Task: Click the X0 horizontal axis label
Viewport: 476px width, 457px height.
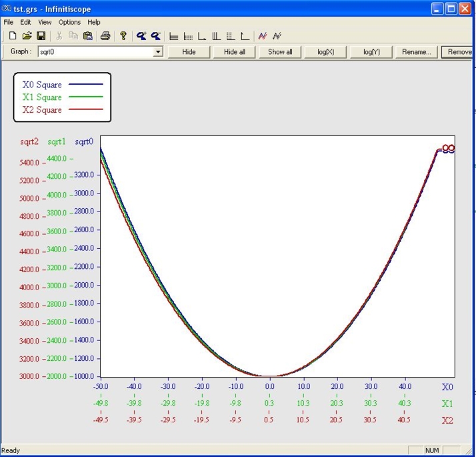Action: [x=447, y=387]
